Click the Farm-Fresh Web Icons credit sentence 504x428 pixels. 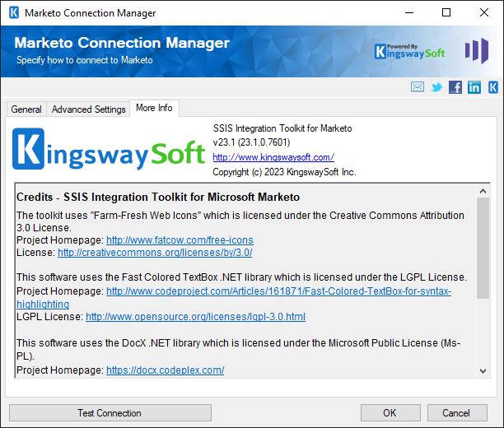240,221
